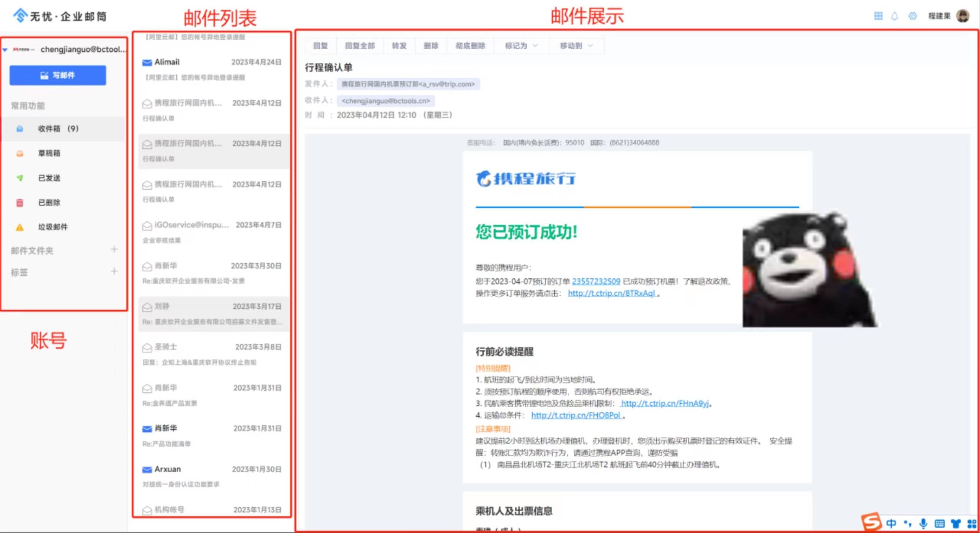
Task: Open Sogou toolbox grid icon
Action: pyautogui.click(x=972, y=523)
